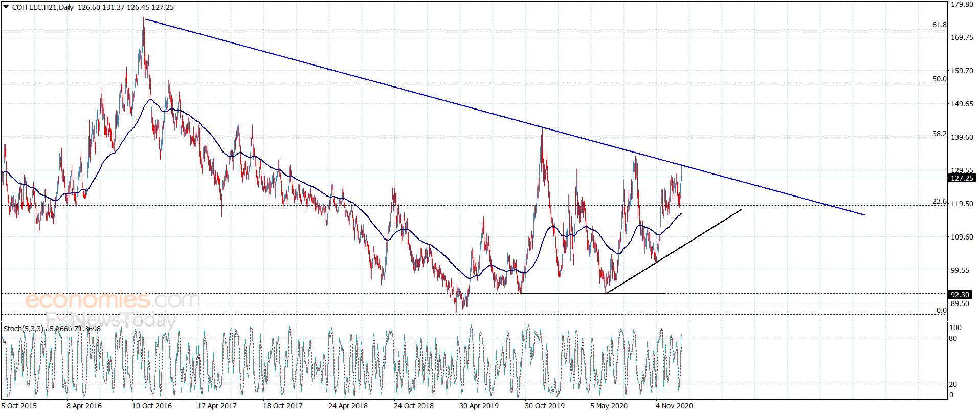This screenshot has width=980, height=413.
Task: Click the current price tag 127.25 on price axis
Action: coord(962,178)
